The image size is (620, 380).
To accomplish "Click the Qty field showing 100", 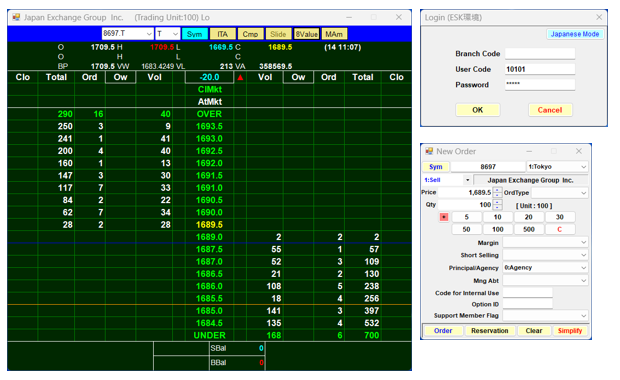I will 465,205.
